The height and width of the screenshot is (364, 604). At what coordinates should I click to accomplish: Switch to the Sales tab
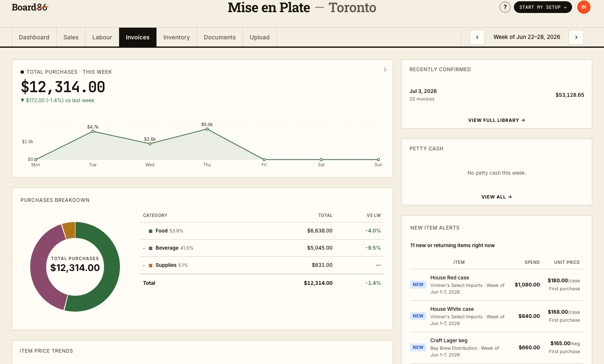[71, 37]
